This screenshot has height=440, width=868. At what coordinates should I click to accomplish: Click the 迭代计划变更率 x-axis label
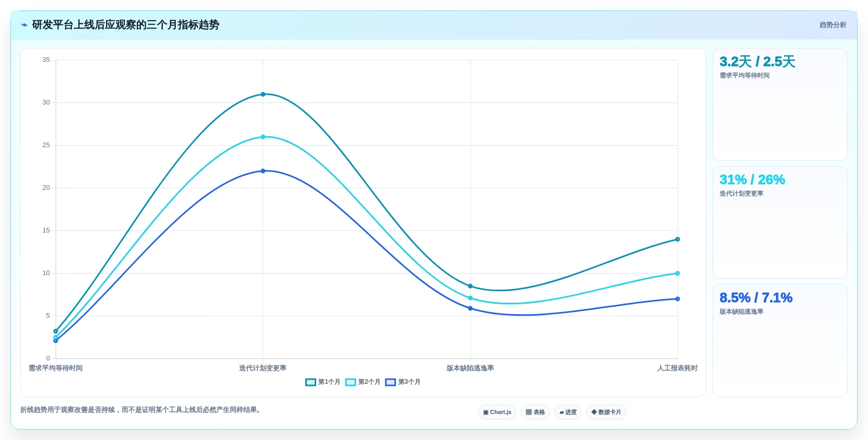coord(263,368)
